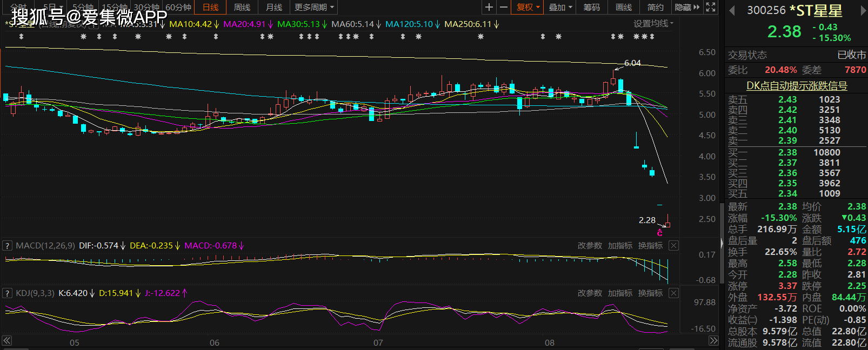Click the DIF:-0.574 MACD value
The image size is (868, 350).
(x=102, y=246)
